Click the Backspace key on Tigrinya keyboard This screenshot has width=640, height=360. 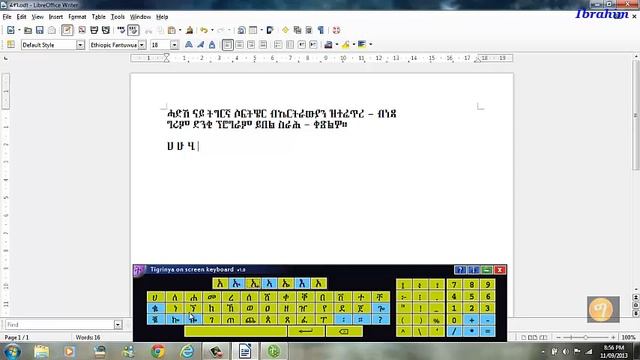(344, 331)
